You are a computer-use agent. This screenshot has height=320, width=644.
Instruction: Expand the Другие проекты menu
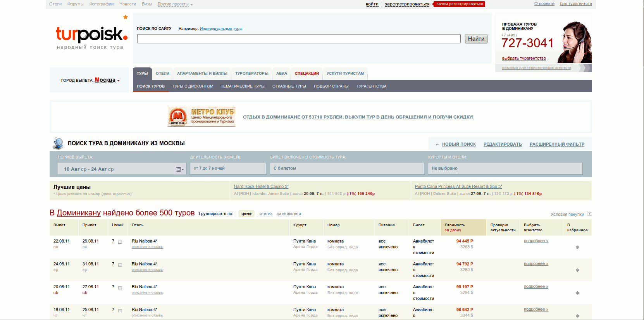click(175, 4)
